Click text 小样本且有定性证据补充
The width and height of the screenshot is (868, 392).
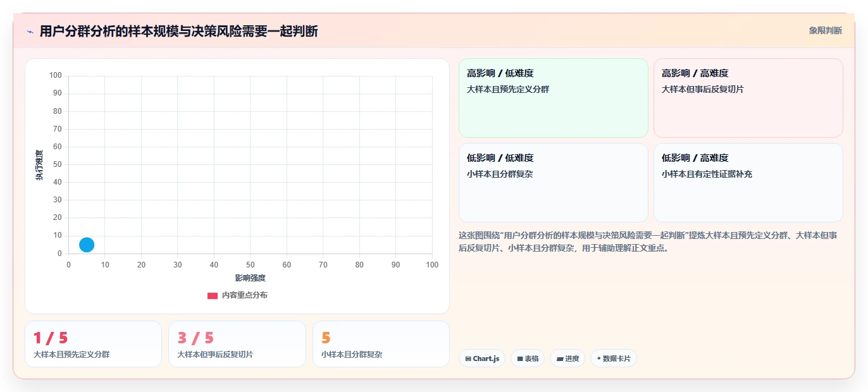707,174
